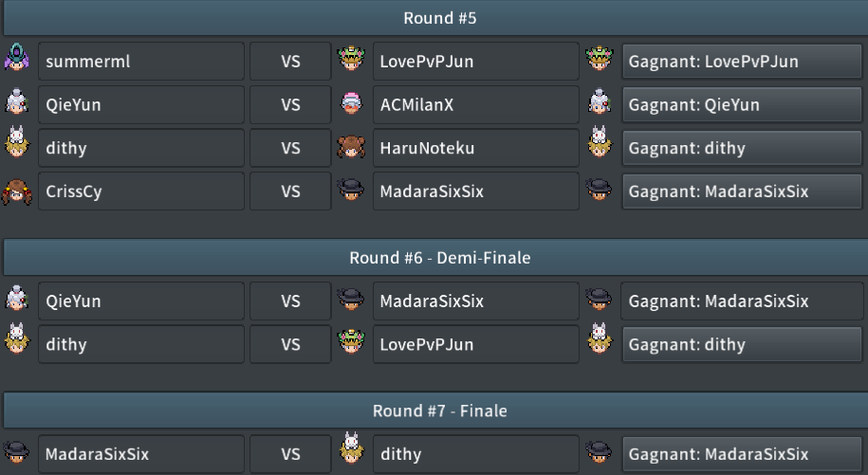Click the VS box between CrissCy and MadaraSixSix

point(290,192)
